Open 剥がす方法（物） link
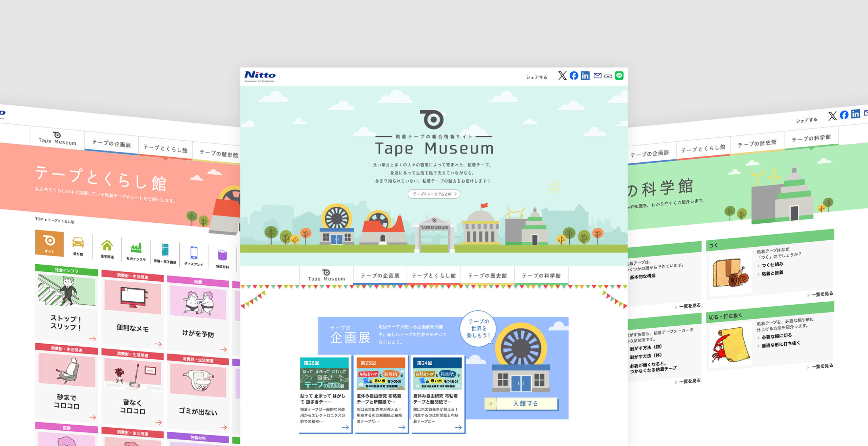 coord(646,347)
